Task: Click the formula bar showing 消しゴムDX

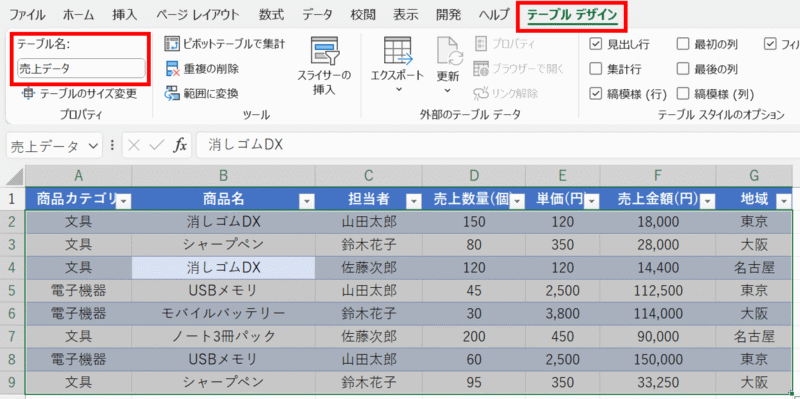Action: click(x=497, y=146)
